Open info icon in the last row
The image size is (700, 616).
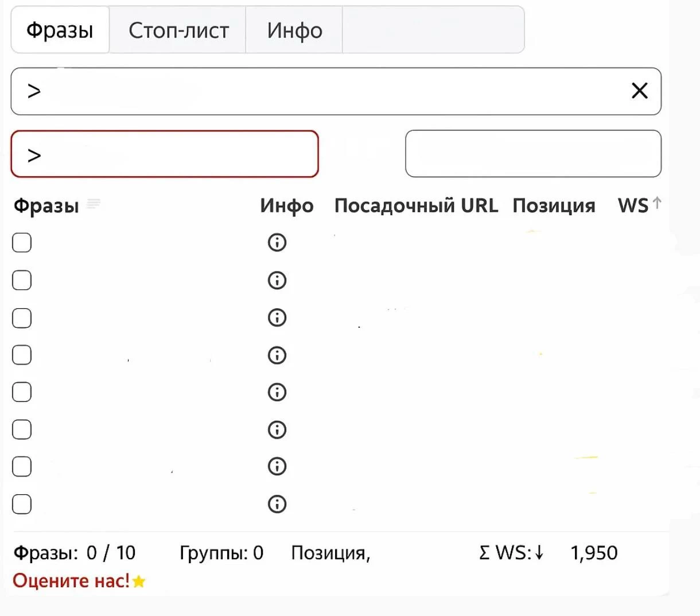pos(277,504)
